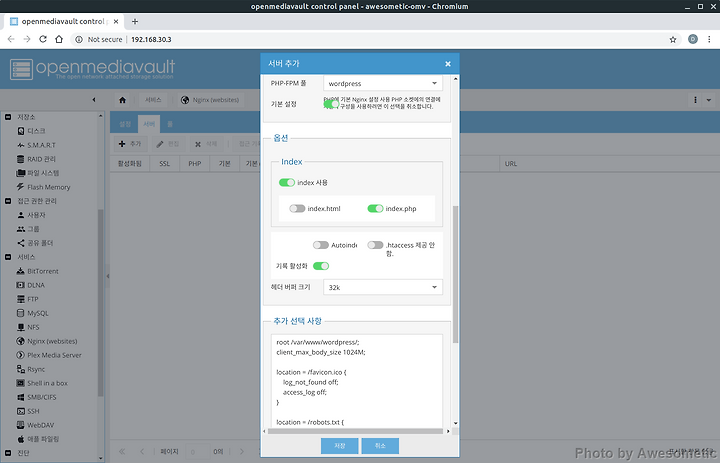720x463 pixels.
Task: Click the Cancel button in dialog
Action: (x=380, y=446)
